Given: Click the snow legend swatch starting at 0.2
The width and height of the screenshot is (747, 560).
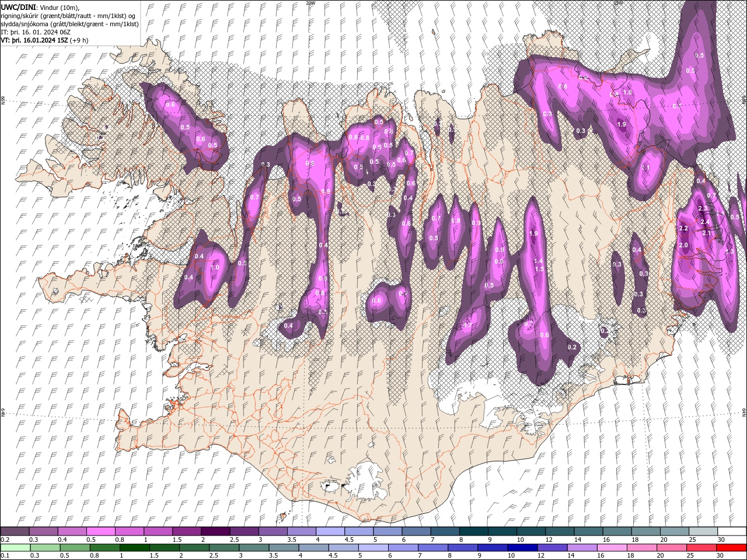Looking at the screenshot, I should (15, 531).
